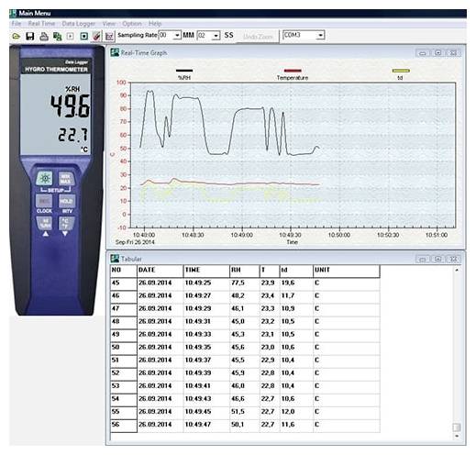Click the %RH black legend swatch

[x=184, y=71]
